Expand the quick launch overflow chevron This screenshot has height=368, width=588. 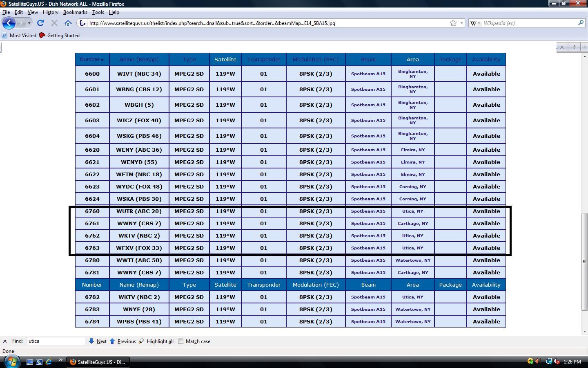pyautogui.click(x=60, y=360)
